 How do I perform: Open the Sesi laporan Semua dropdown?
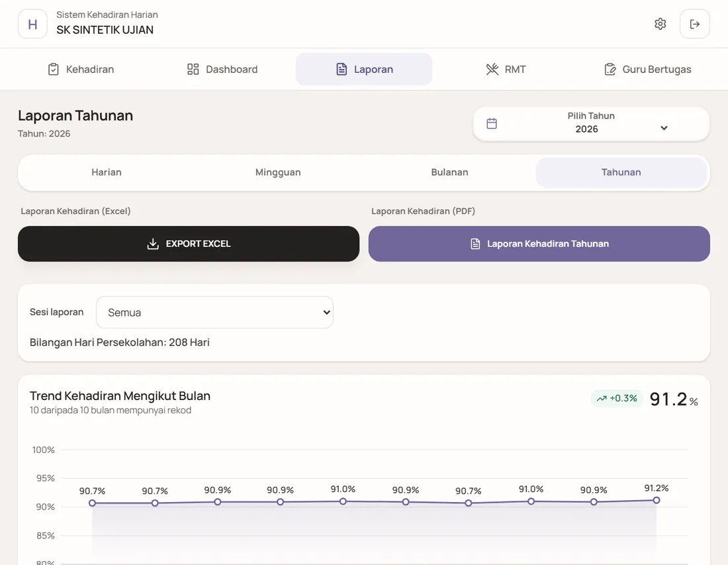pos(214,312)
